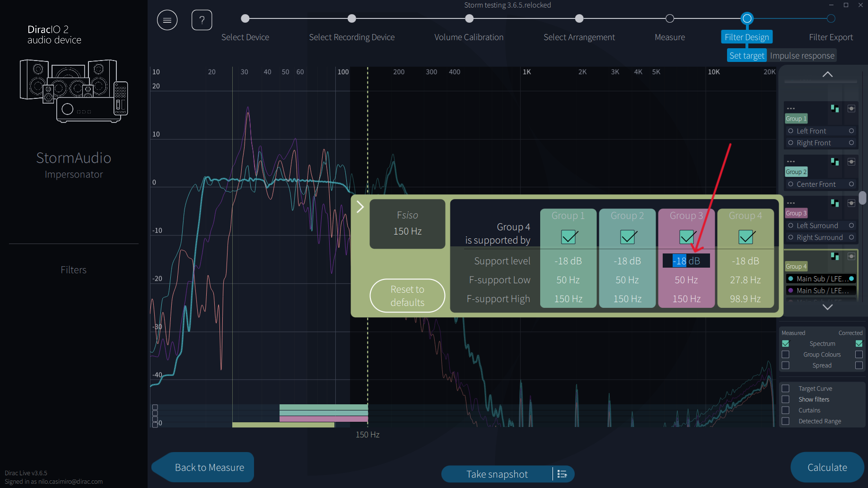Image resolution: width=868 pixels, height=488 pixels.
Task: Click Group 2 green squares crossover icon
Action: coord(835,162)
